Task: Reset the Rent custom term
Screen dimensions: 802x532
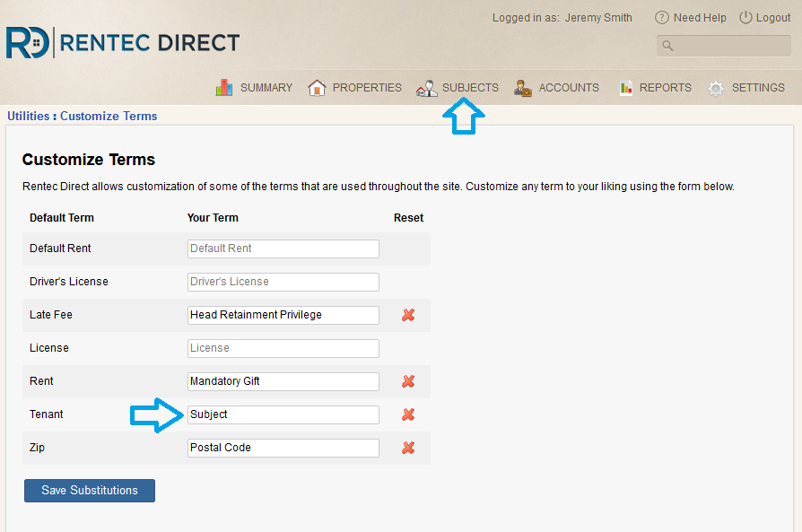Action: click(408, 381)
